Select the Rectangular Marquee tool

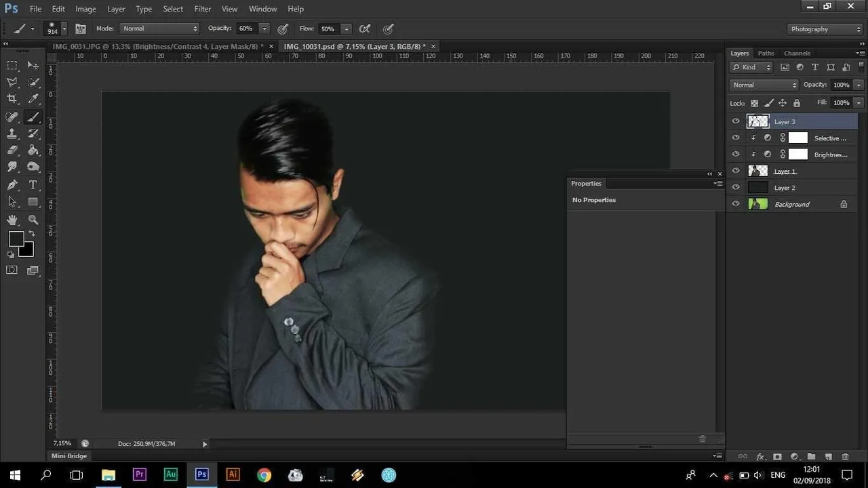[x=12, y=66]
